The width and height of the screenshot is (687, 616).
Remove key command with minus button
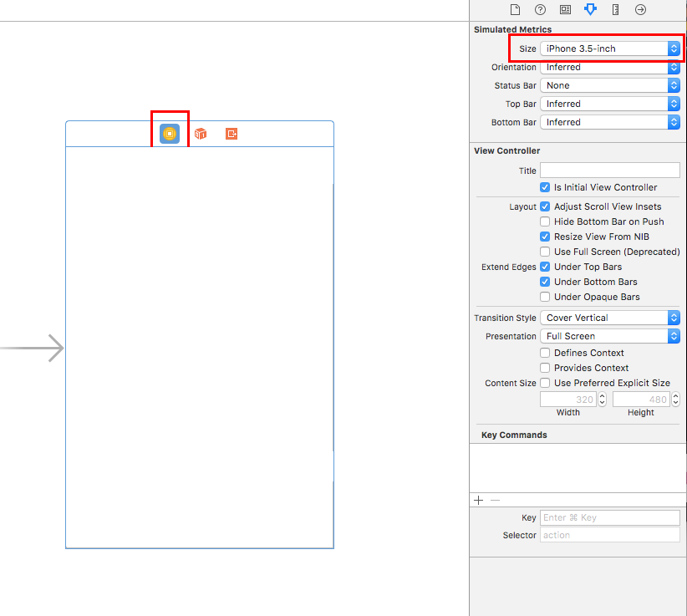(495, 501)
